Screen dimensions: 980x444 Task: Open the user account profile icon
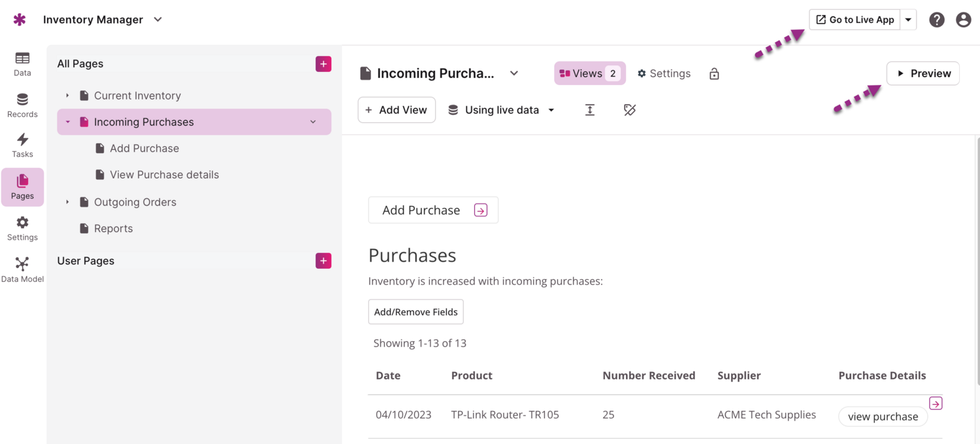(963, 20)
